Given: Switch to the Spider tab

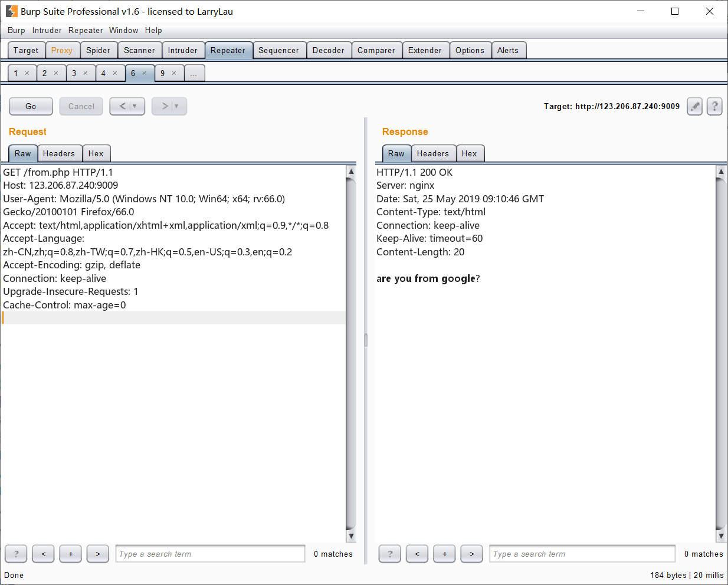Looking at the screenshot, I should [99, 50].
